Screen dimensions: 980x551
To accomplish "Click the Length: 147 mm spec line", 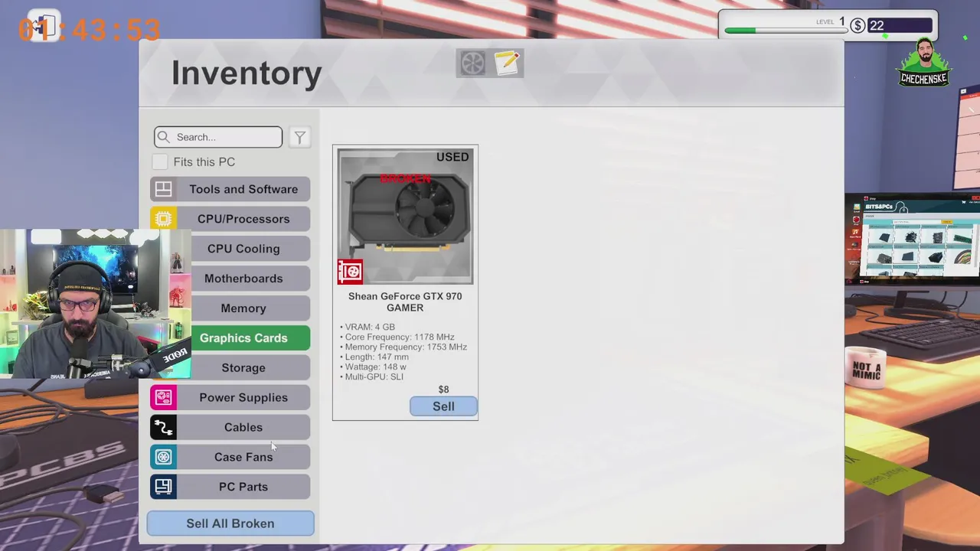I will (374, 357).
